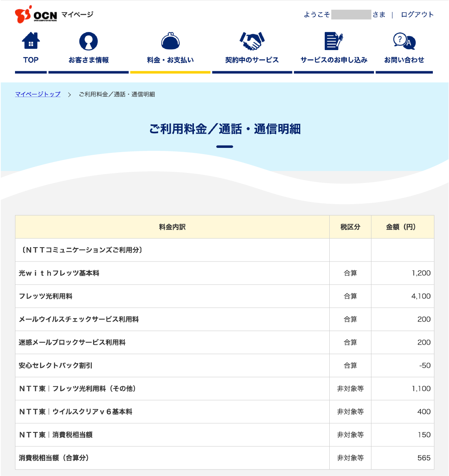The width and height of the screenshot is (449, 476).
Task: Click the 料金内訳 column header
Action: point(172,227)
